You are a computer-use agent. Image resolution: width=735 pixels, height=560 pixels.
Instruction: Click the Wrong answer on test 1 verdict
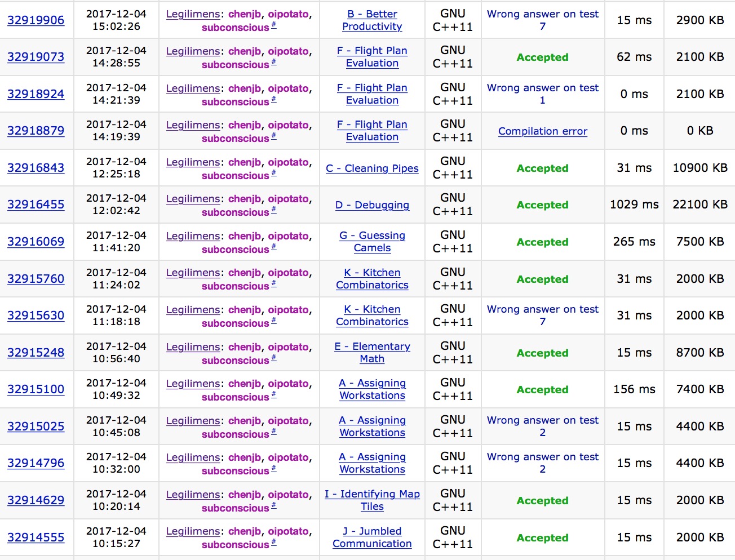[542, 94]
